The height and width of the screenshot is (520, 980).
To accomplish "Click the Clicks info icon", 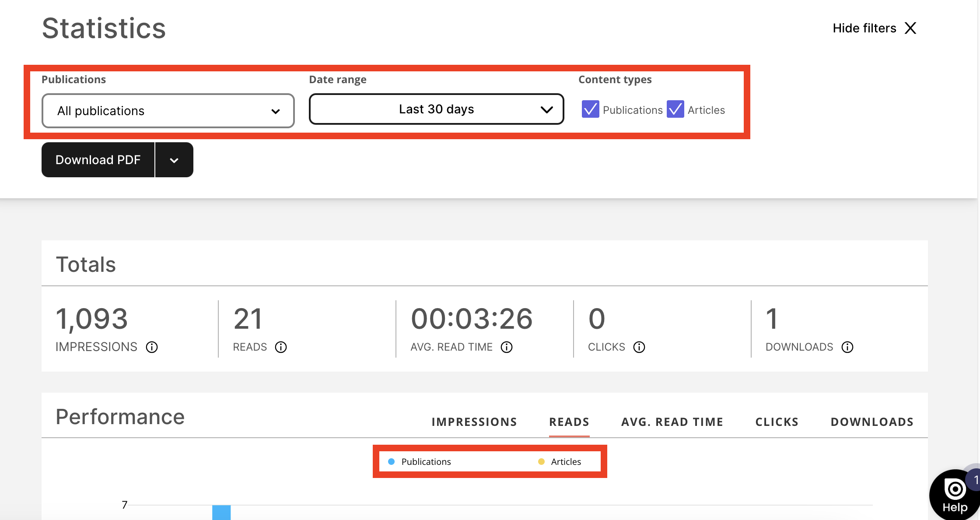I will pos(639,347).
